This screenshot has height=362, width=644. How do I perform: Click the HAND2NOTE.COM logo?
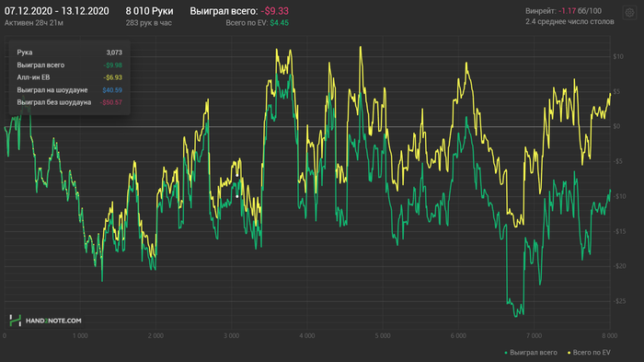tap(45, 321)
